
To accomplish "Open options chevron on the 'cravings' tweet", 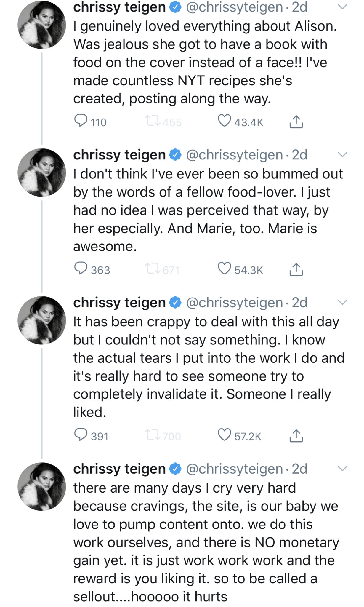I will 342,469.
